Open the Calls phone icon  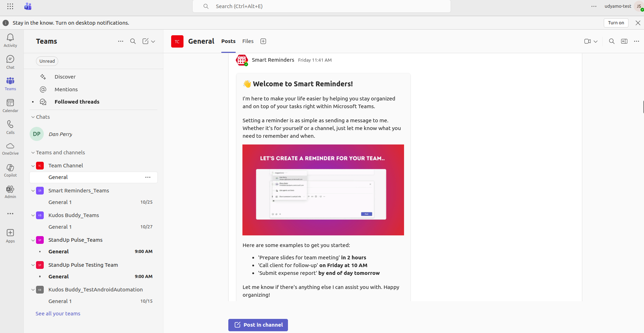click(10, 124)
